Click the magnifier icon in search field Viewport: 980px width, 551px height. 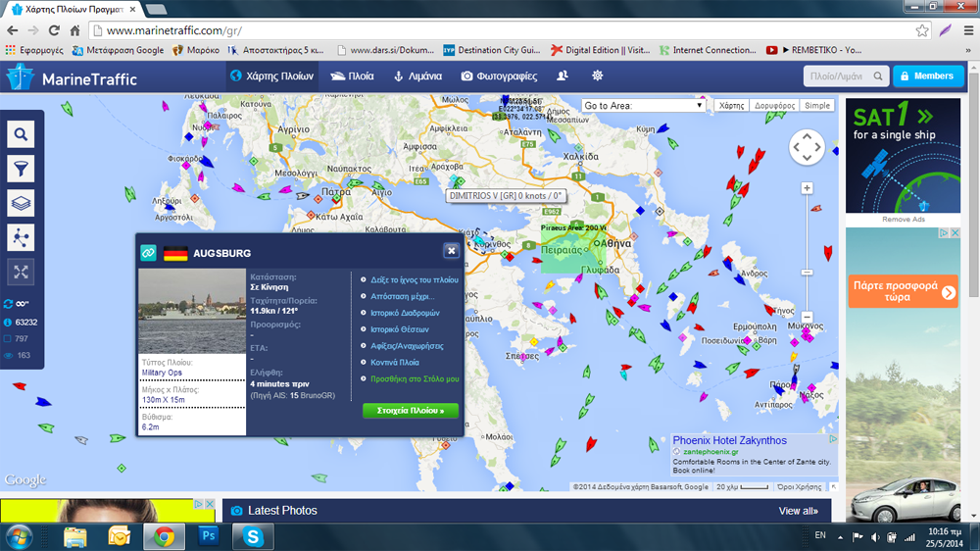click(878, 76)
